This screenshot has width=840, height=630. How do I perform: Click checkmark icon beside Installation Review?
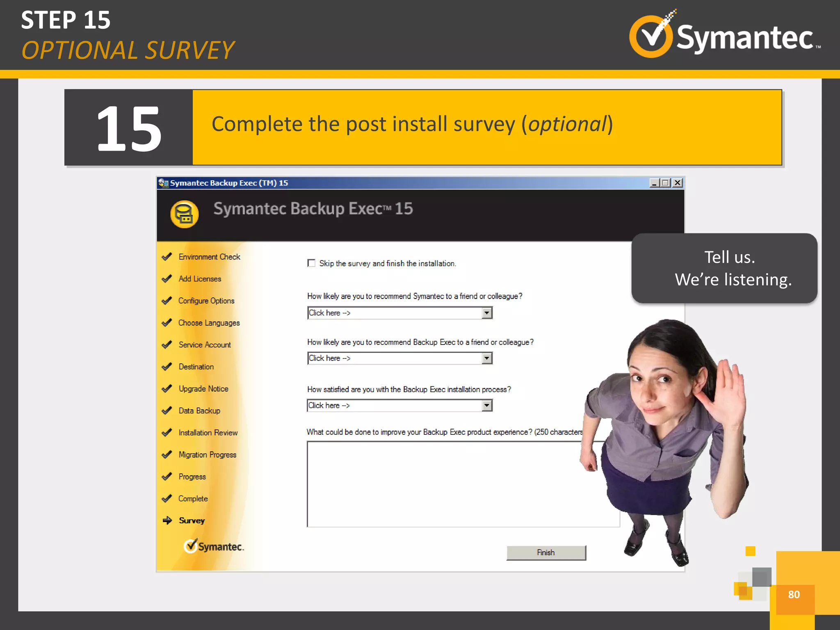click(x=167, y=433)
